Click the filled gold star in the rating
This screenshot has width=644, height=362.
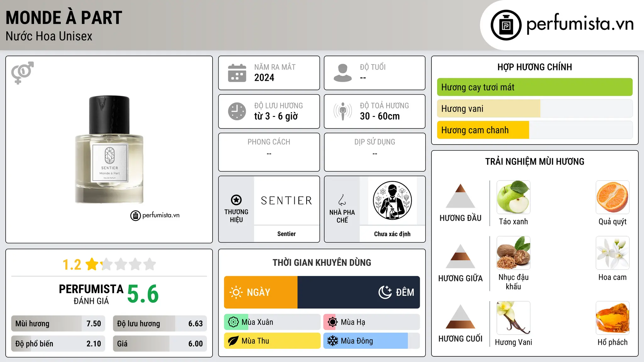(92, 264)
